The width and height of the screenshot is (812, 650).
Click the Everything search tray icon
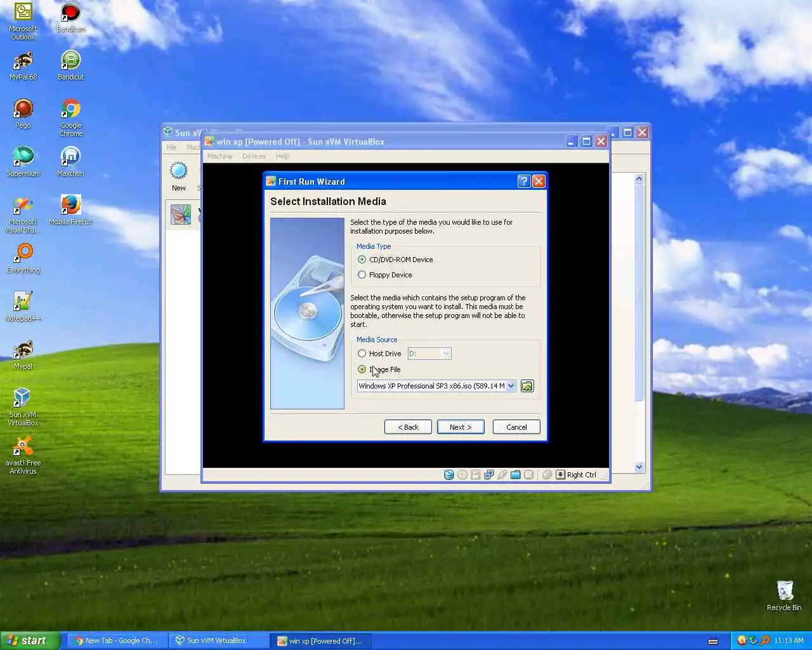765,640
